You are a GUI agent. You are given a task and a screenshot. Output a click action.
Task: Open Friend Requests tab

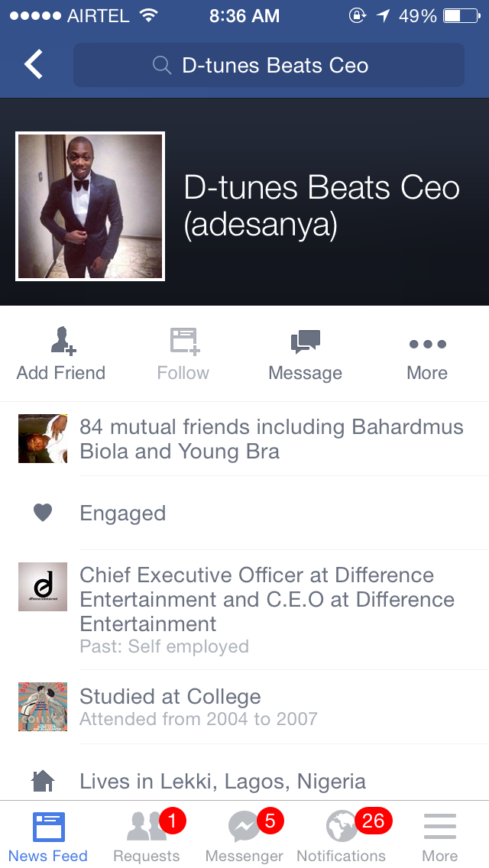(147, 836)
